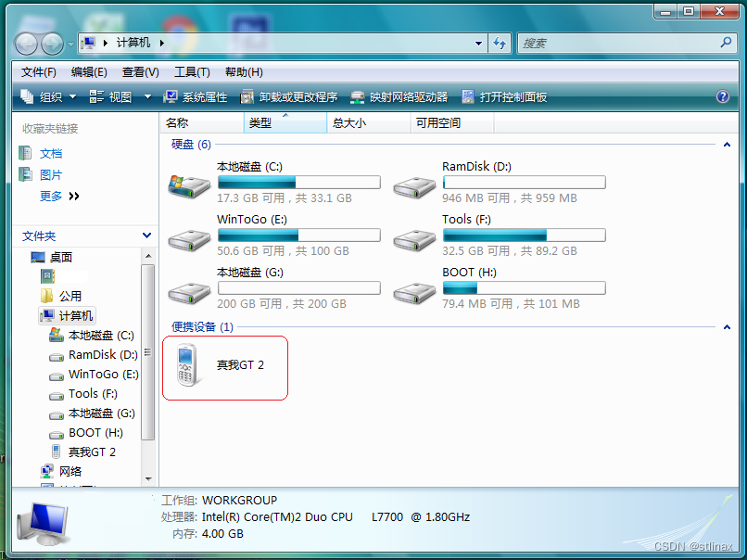
Task: Open 文档 favorite link
Action: pos(51,154)
